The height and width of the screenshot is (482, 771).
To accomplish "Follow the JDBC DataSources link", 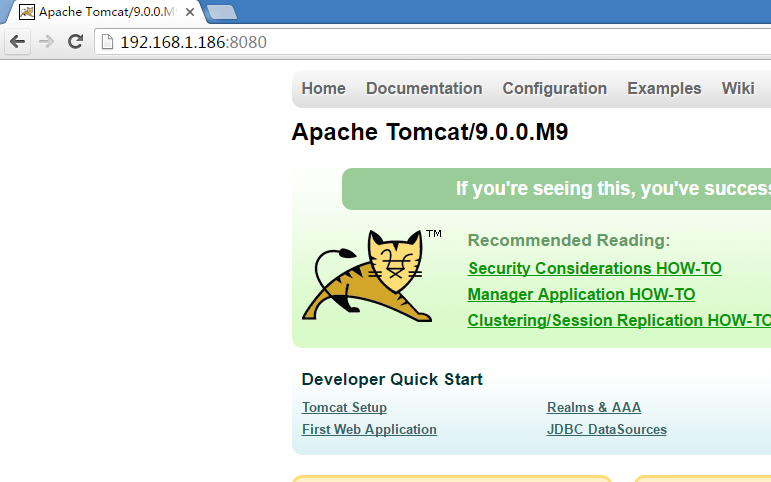I will pyautogui.click(x=607, y=429).
